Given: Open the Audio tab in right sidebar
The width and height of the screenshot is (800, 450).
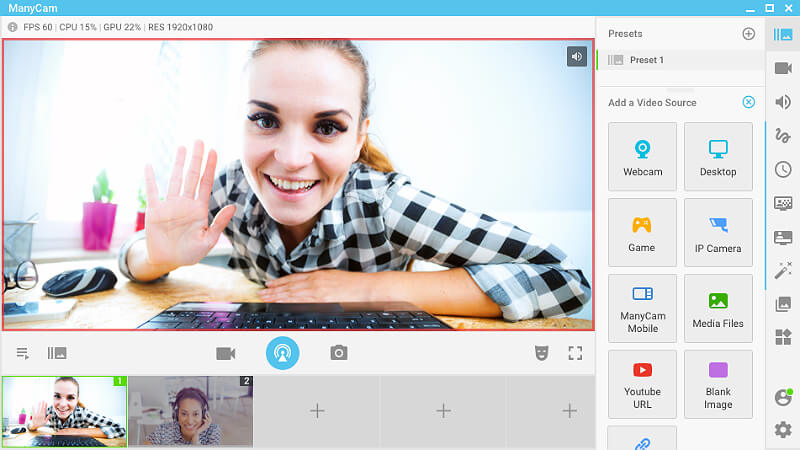Looking at the screenshot, I should 783,102.
